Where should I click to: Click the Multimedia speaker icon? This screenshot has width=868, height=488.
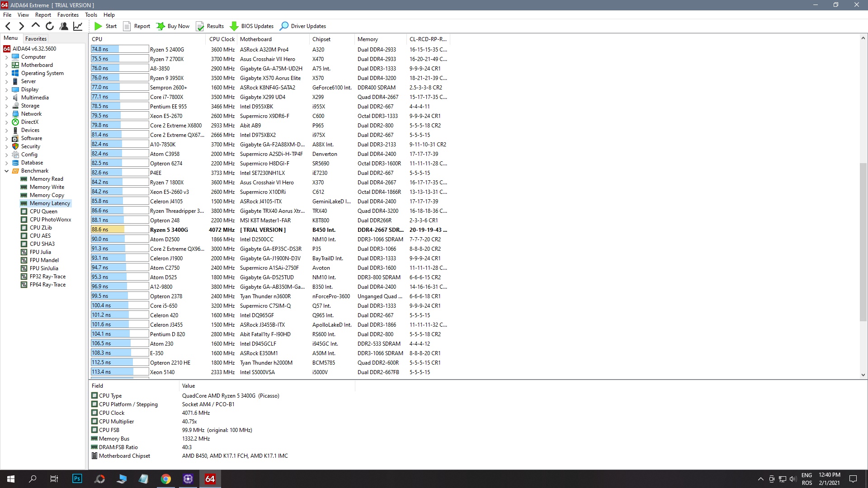[15, 98]
